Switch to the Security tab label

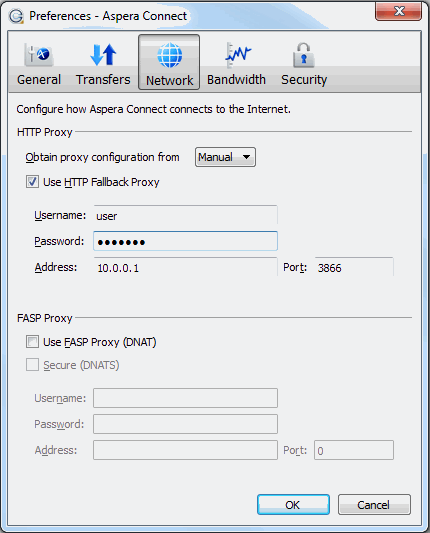click(304, 80)
